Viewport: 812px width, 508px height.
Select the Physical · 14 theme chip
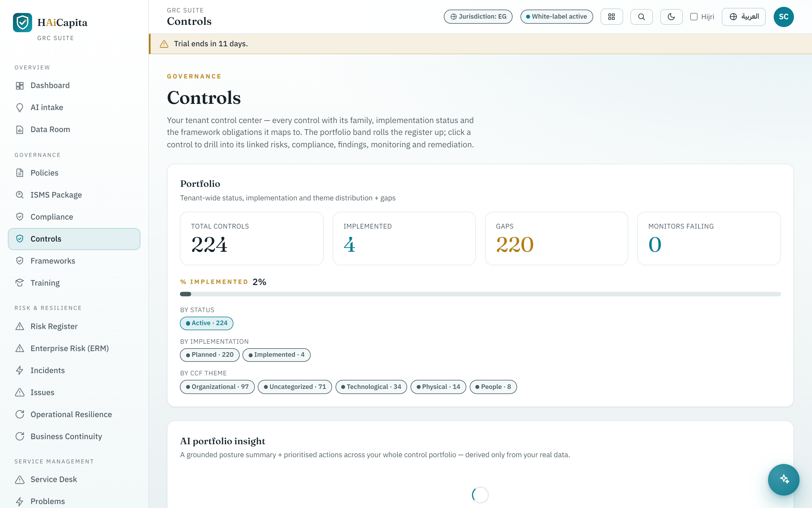pos(438,387)
